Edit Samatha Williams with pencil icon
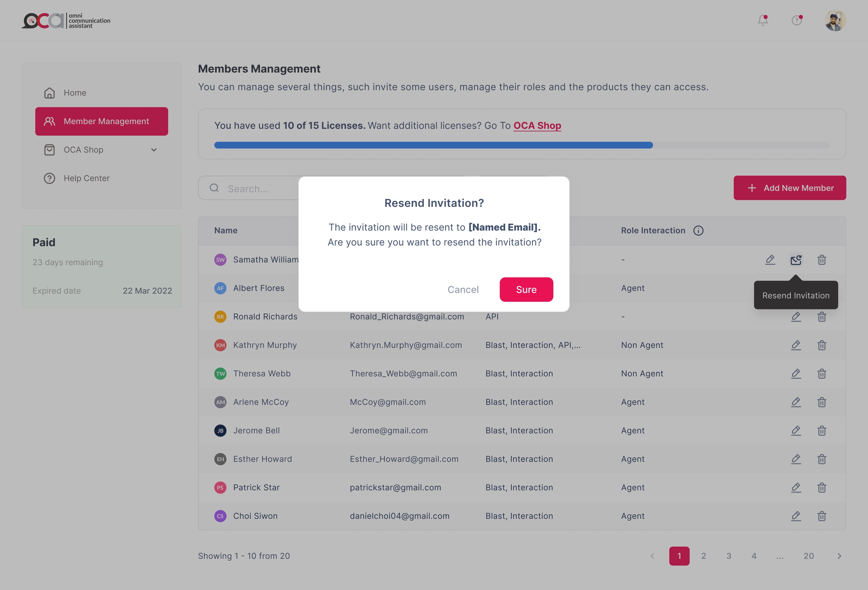 (x=770, y=260)
